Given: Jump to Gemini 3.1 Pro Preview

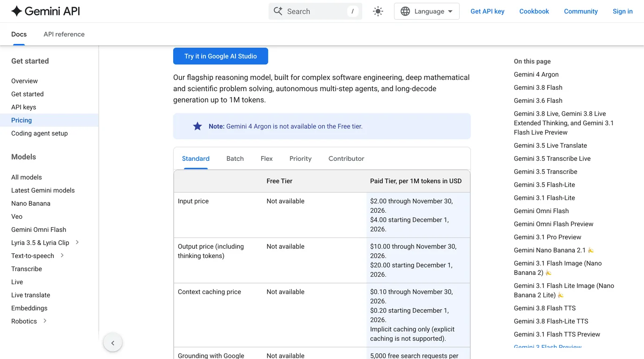Looking at the screenshot, I should coord(548,237).
